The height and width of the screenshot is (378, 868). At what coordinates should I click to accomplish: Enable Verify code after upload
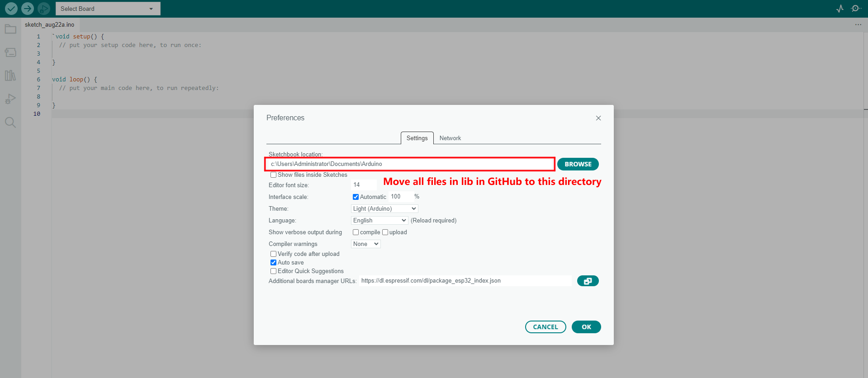[x=273, y=254]
